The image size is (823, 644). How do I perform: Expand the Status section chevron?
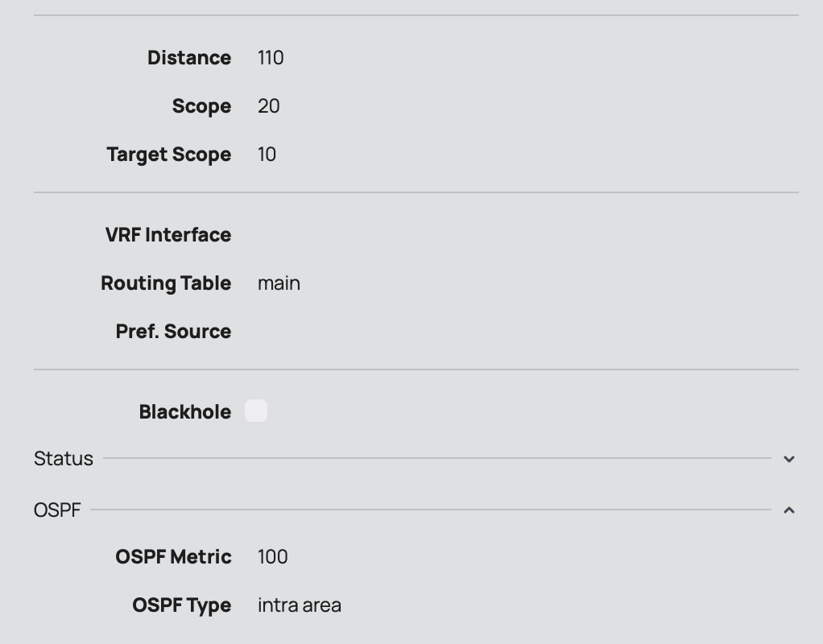coord(789,459)
